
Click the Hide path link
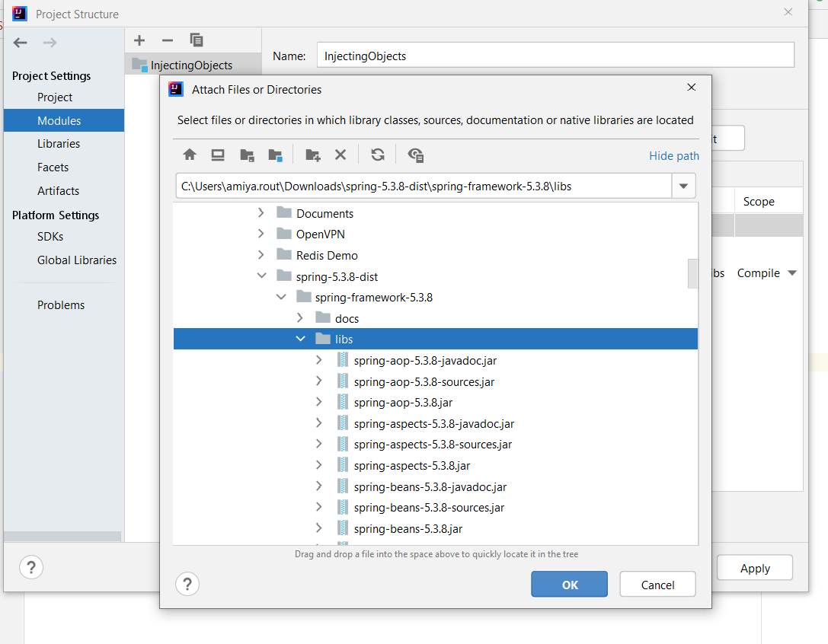pos(674,156)
